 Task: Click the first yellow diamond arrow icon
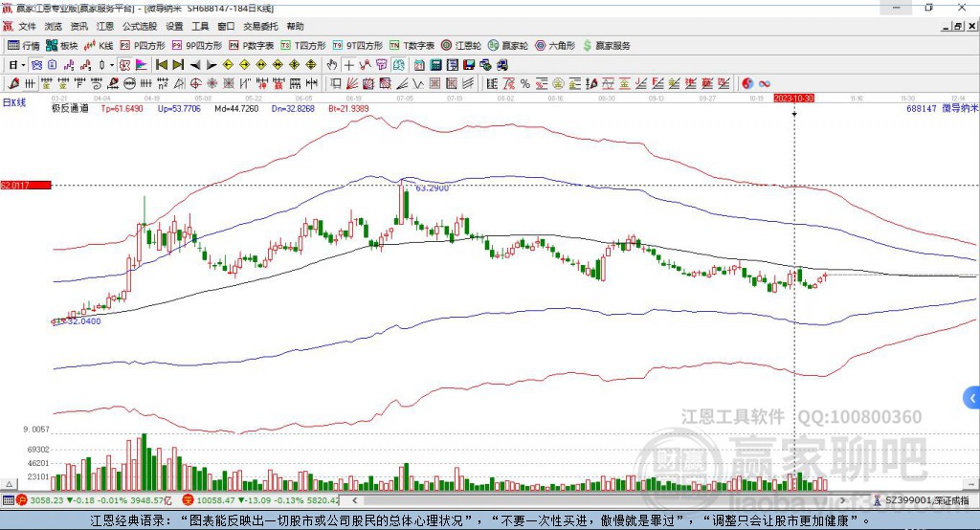(x=228, y=65)
